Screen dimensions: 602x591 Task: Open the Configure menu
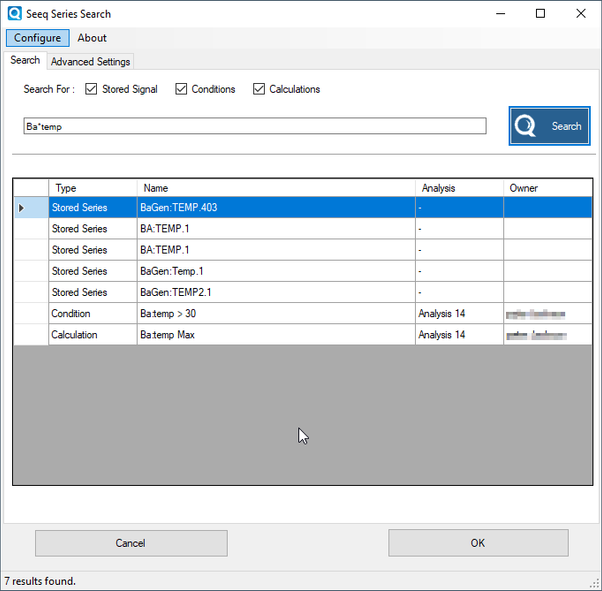[x=37, y=38]
